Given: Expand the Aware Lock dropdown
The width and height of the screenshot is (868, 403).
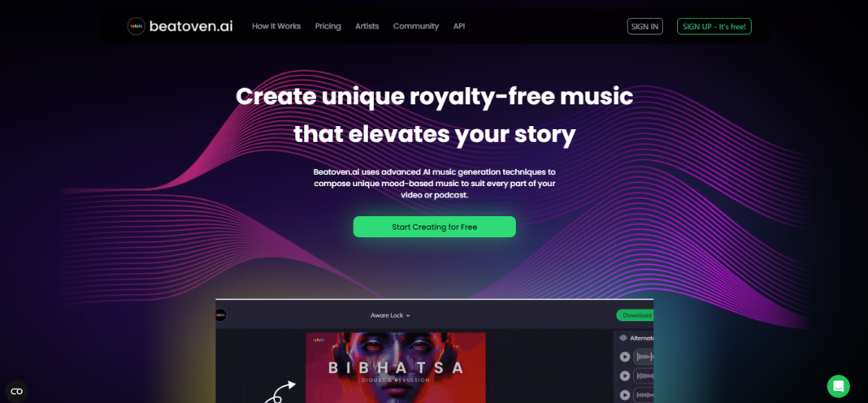Looking at the screenshot, I should tap(390, 315).
